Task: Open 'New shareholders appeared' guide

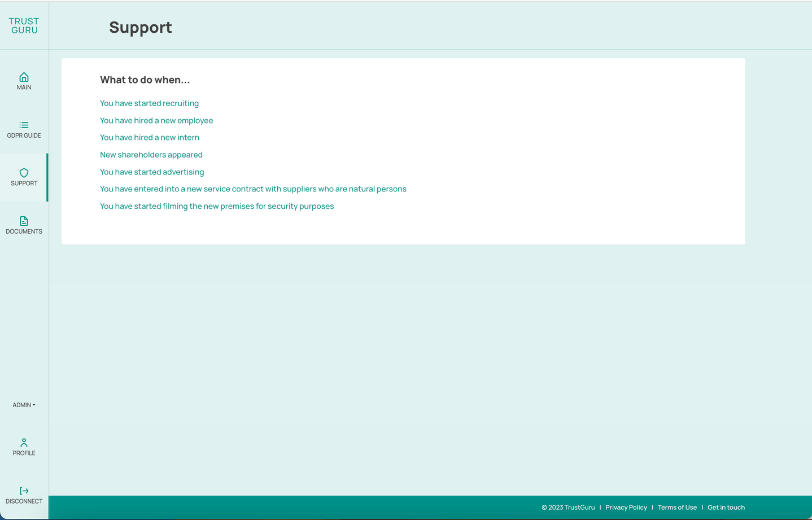Action: point(151,155)
